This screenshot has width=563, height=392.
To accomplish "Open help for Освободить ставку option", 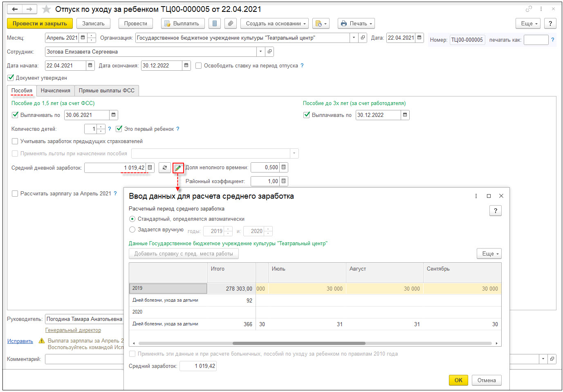I will tap(302, 65).
